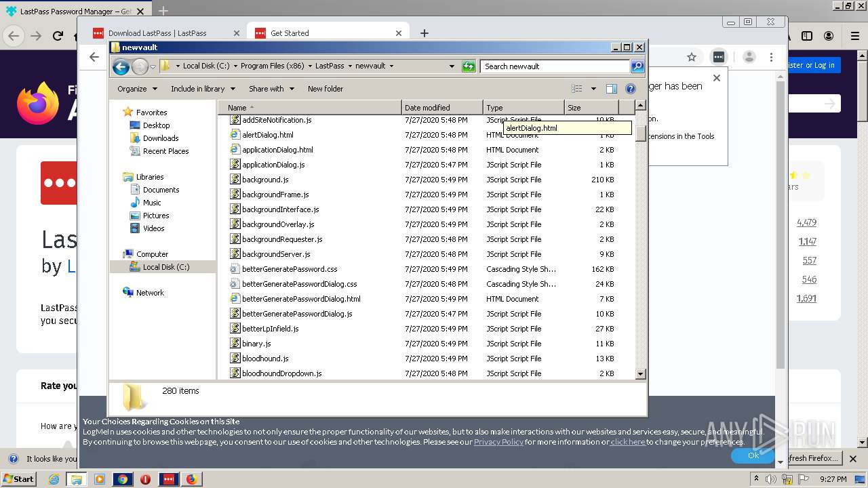Open the address bar history dropdown
Image resolution: width=868 pixels, height=488 pixels.
tap(452, 66)
